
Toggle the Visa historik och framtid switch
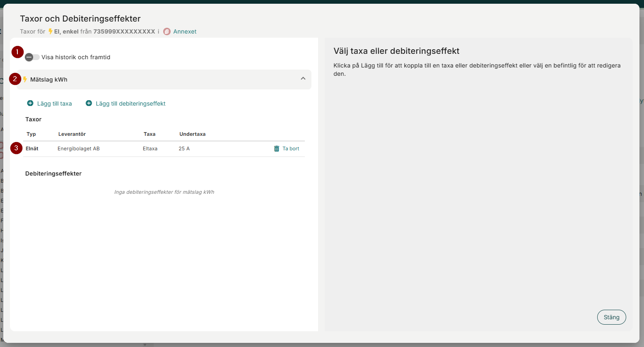[32, 57]
